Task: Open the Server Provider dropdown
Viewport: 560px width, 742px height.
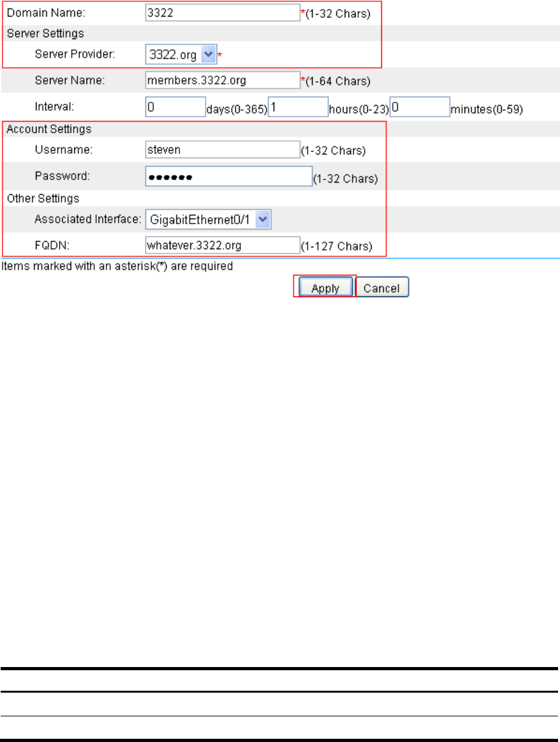Action: coord(181,54)
